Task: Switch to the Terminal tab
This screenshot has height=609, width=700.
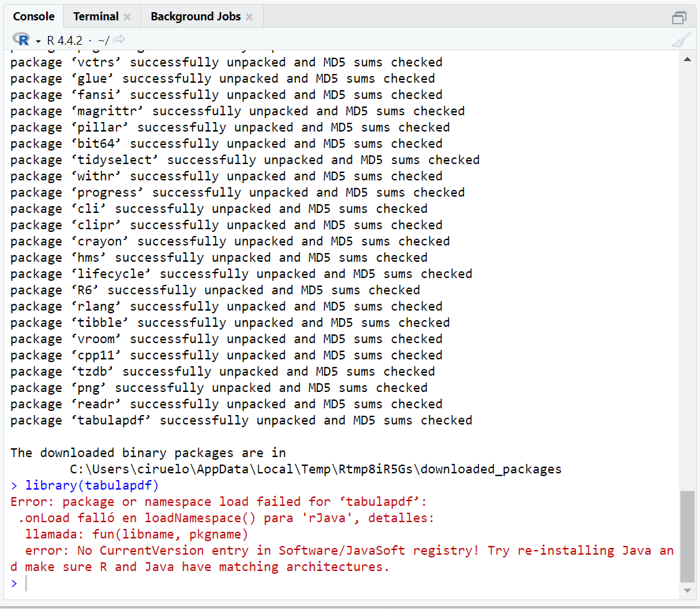Action: tap(95, 17)
